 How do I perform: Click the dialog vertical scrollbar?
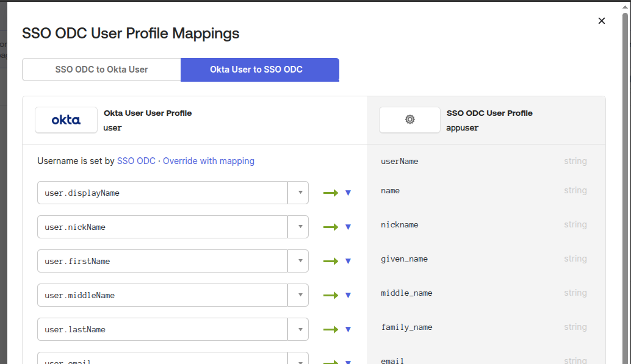click(x=625, y=189)
